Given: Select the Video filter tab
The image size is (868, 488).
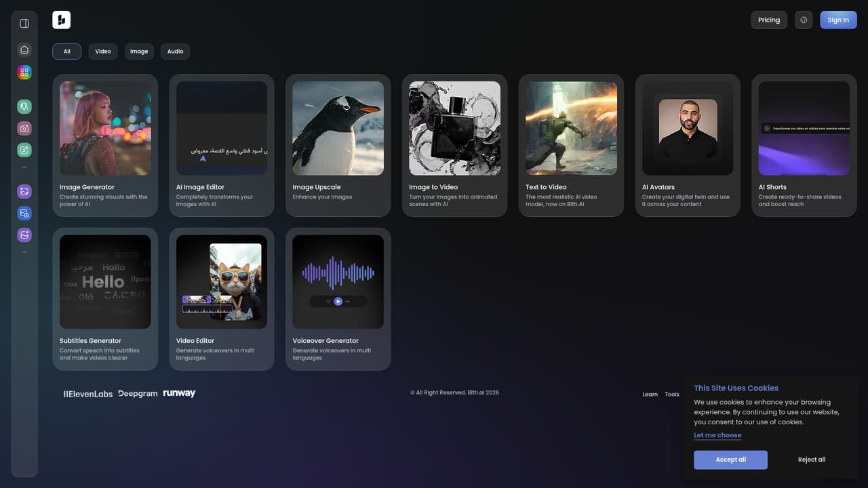Looking at the screenshot, I should (103, 52).
